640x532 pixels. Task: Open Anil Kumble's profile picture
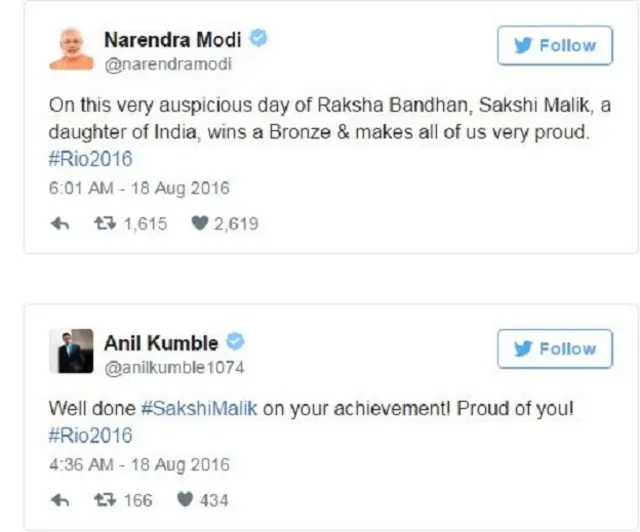click(x=71, y=352)
